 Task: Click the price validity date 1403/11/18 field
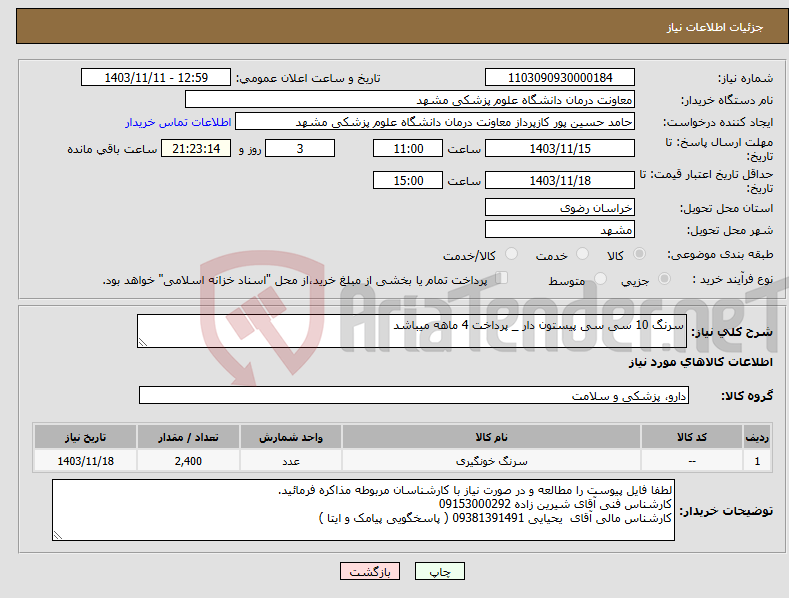[x=560, y=180]
